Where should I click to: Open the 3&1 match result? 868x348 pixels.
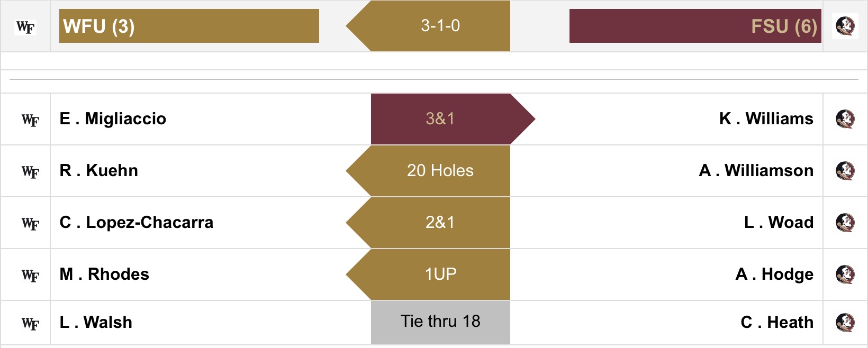pos(440,119)
